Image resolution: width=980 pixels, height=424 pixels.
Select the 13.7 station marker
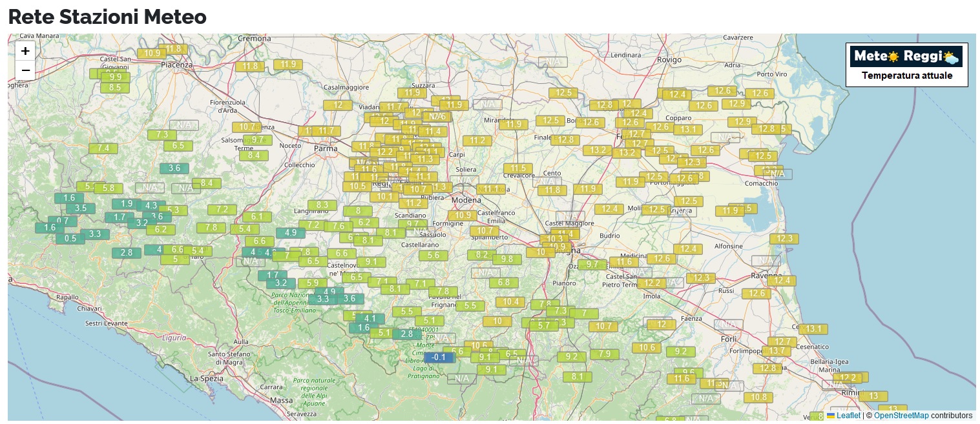777,351
